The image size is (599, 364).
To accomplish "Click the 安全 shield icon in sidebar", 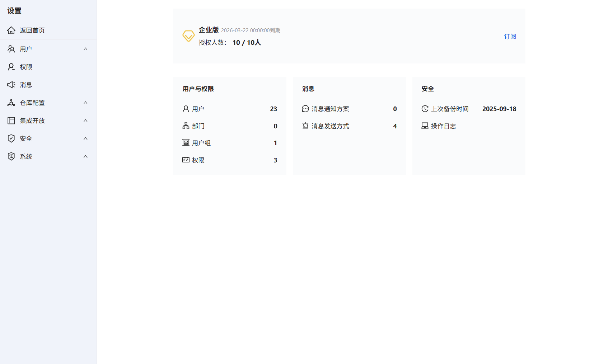I will pos(11,138).
